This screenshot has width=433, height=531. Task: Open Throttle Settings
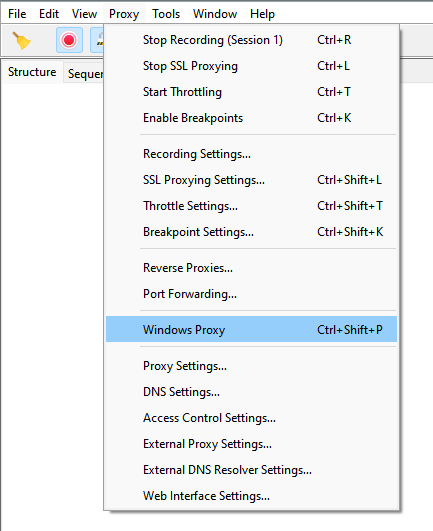pyautogui.click(x=251, y=206)
